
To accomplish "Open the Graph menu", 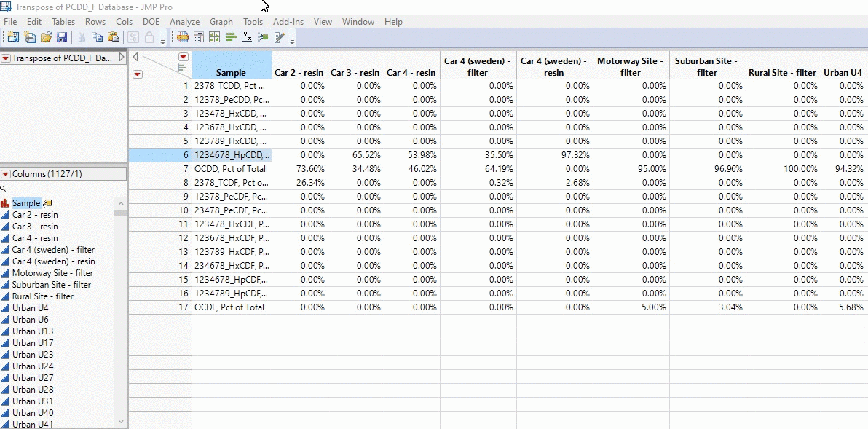I will (221, 22).
